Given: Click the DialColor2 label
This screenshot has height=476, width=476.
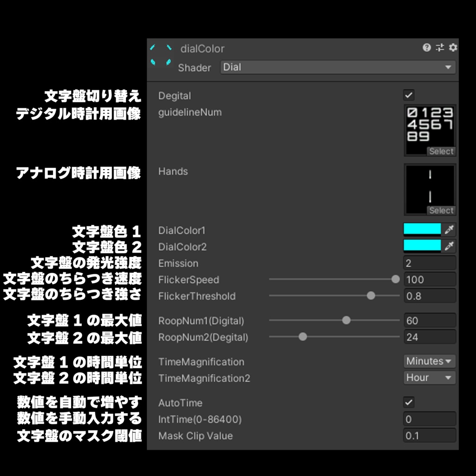Looking at the screenshot, I should click(x=182, y=247).
